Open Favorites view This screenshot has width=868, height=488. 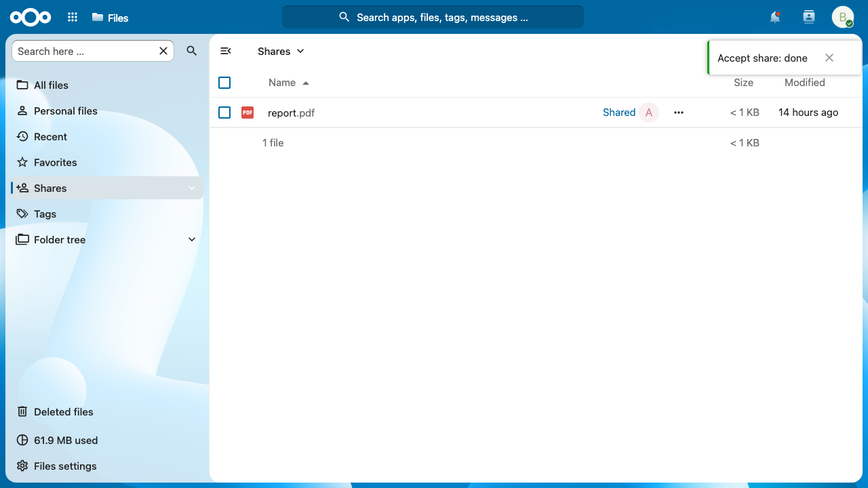[x=107, y=162]
